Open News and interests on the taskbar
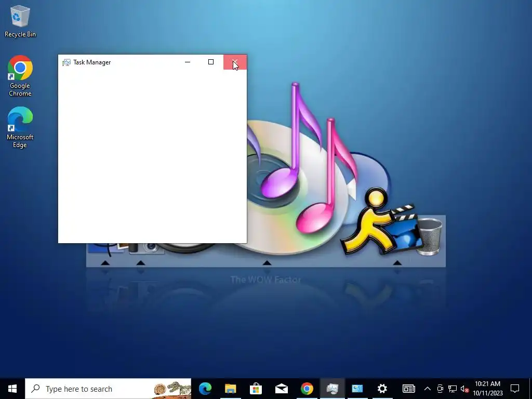The width and height of the screenshot is (532, 399). coord(408,389)
